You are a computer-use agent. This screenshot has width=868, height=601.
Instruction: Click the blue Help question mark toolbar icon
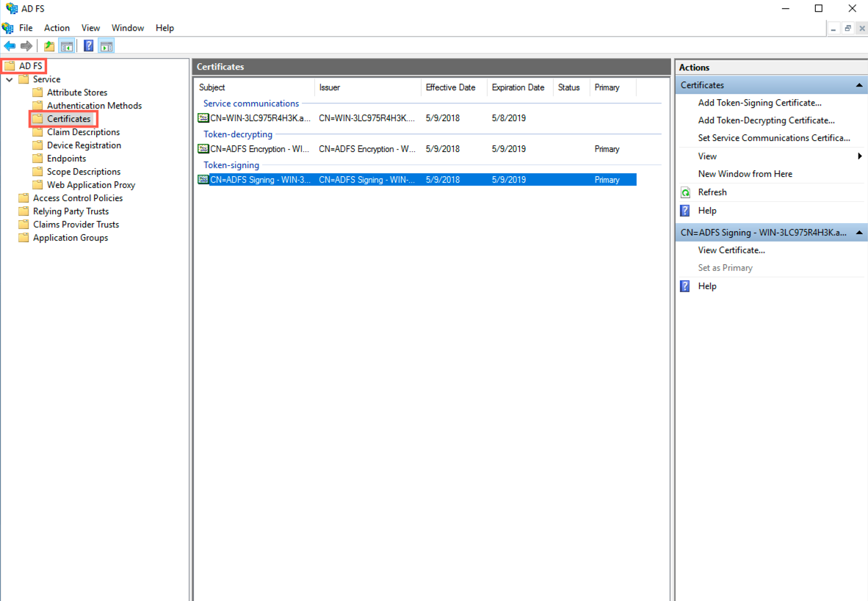pos(88,45)
